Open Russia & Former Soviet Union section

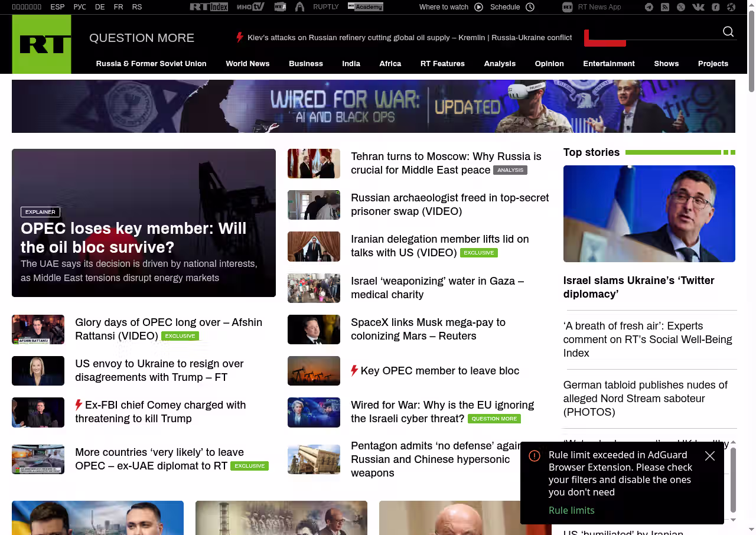pyautogui.click(x=151, y=64)
